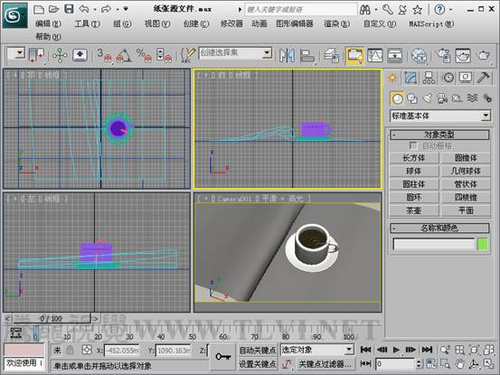Click the binoculars search icon

coord(365,10)
